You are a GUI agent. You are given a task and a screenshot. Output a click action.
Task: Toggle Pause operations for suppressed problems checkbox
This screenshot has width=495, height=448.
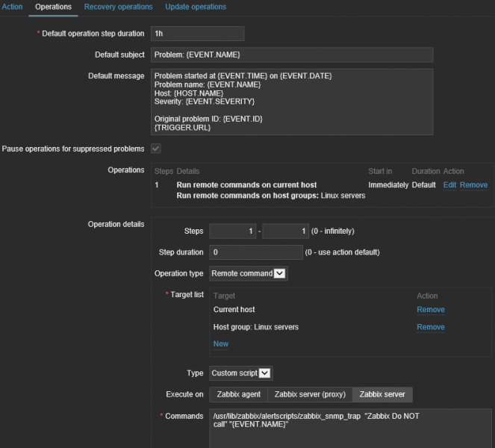click(x=156, y=149)
